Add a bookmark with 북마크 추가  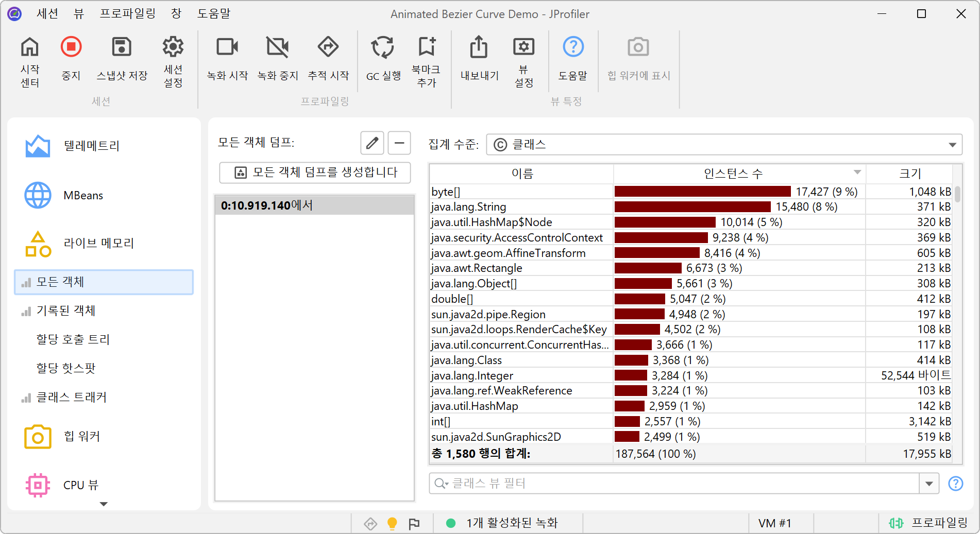[426, 47]
